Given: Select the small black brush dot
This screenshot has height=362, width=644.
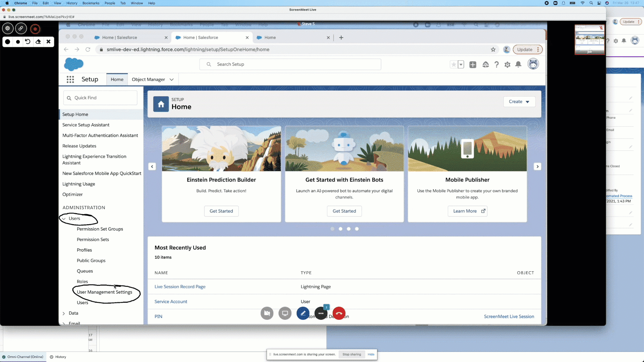Looking at the screenshot, I should click(18, 42).
